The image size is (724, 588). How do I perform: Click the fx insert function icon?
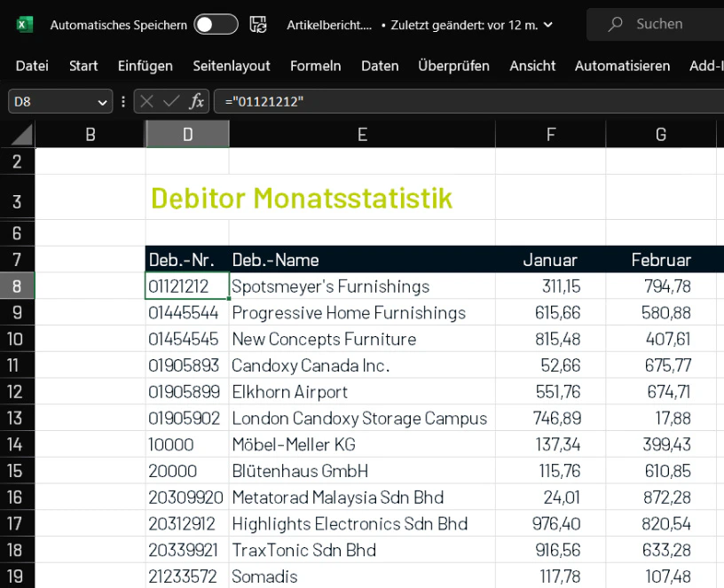click(x=196, y=101)
